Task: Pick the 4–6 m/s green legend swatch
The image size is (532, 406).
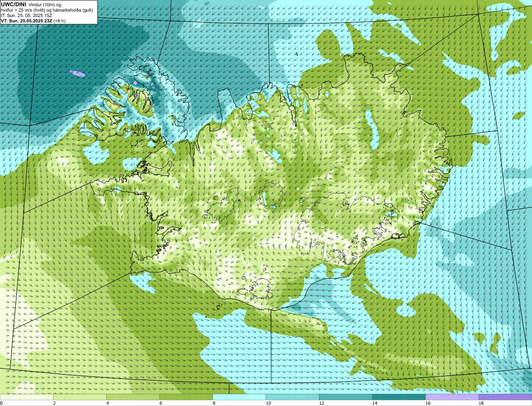Action: tap(133, 397)
